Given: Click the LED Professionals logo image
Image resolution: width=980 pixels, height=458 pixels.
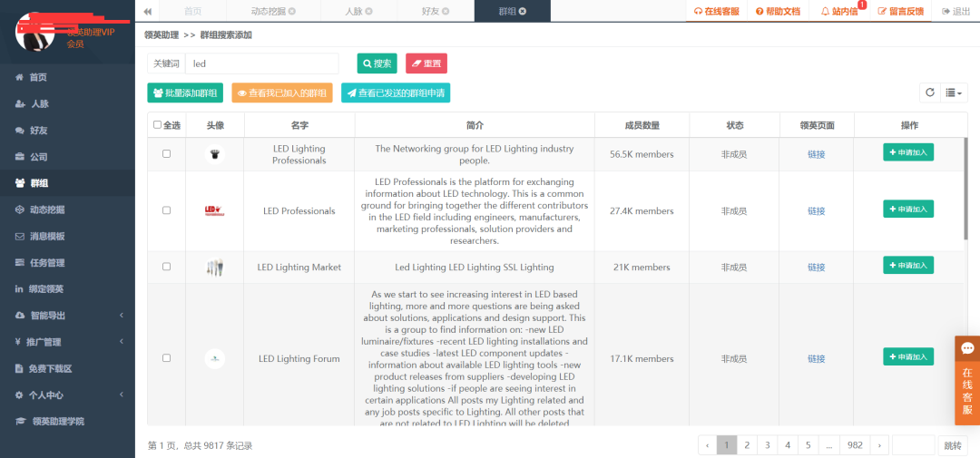Looking at the screenshot, I should tap(214, 211).
